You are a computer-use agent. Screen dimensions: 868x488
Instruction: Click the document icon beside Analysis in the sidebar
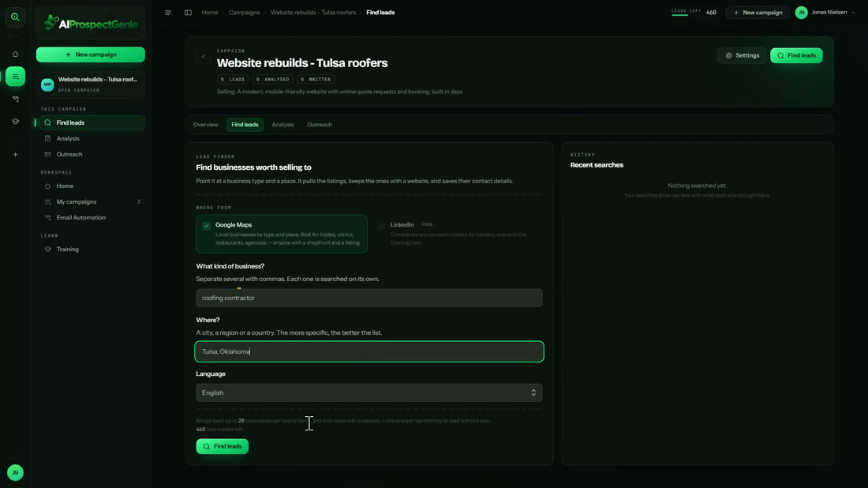[x=47, y=138]
